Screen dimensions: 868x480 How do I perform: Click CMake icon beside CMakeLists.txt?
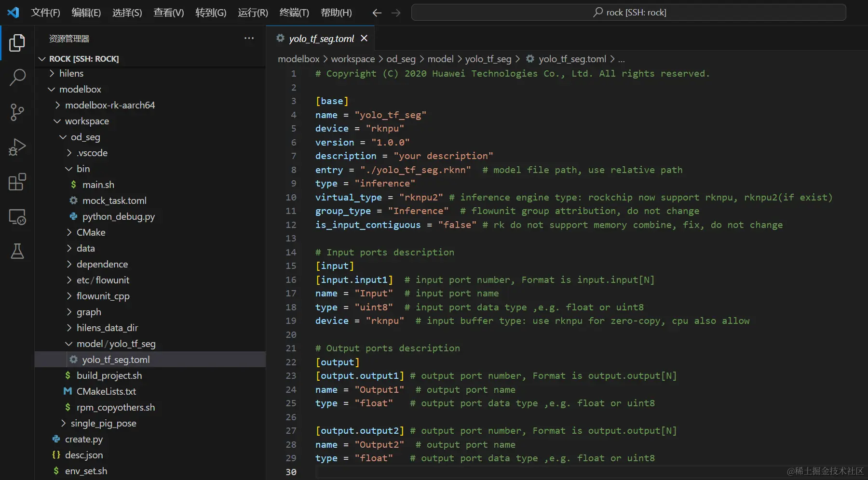tap(68, 391)
